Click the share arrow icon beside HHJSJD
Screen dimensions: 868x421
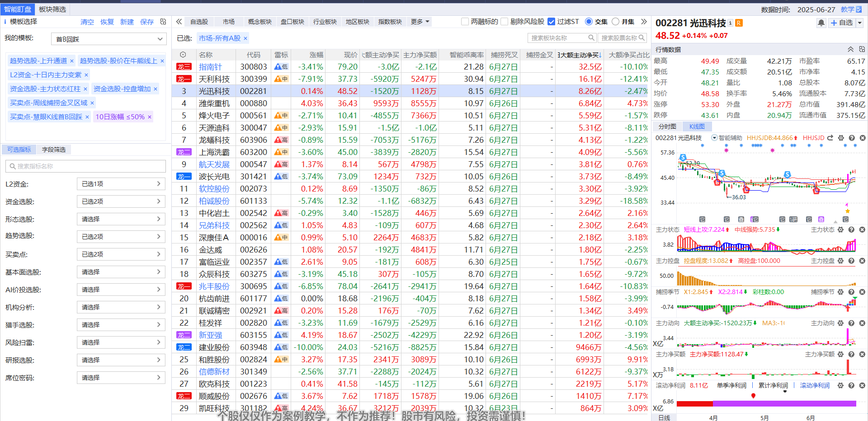pos(830,138)
